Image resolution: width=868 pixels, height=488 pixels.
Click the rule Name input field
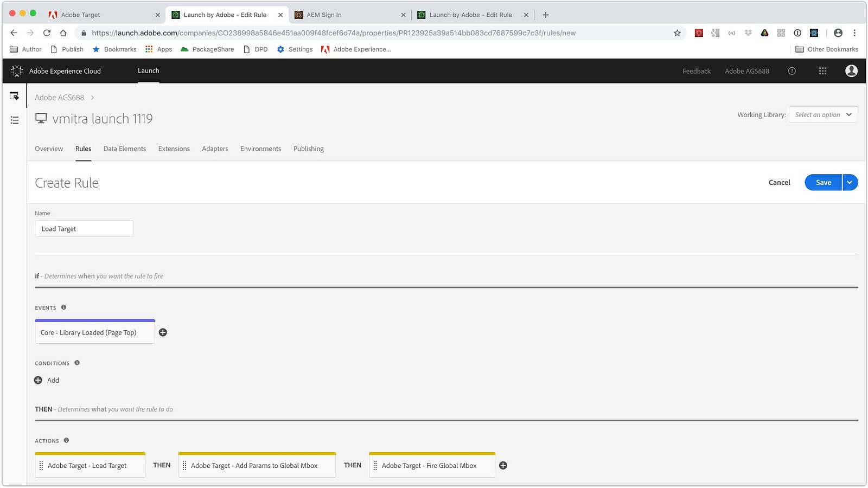point(84,228)
